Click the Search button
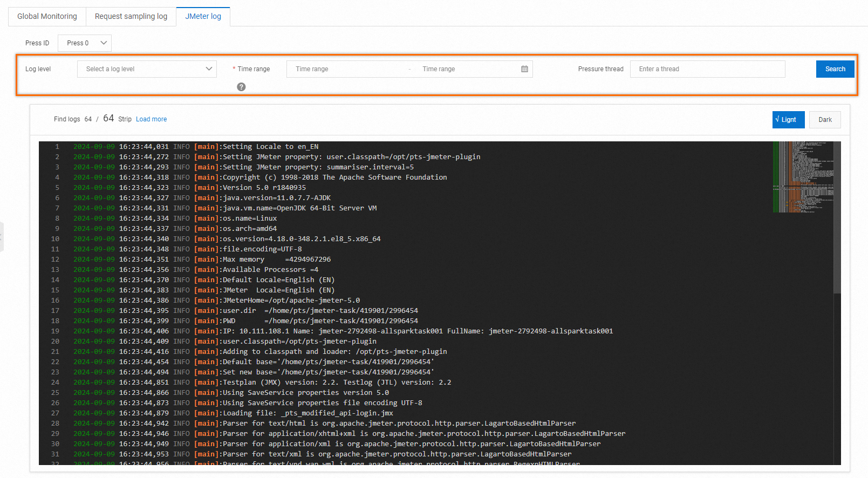The image size is (868, 478). coord(835,69)
